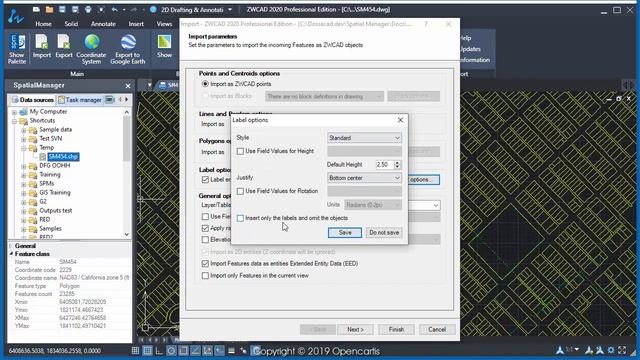Click annotation scale icon in status bar
The width and height of the screenshot is (640, 360).
(x=560, y=350)
